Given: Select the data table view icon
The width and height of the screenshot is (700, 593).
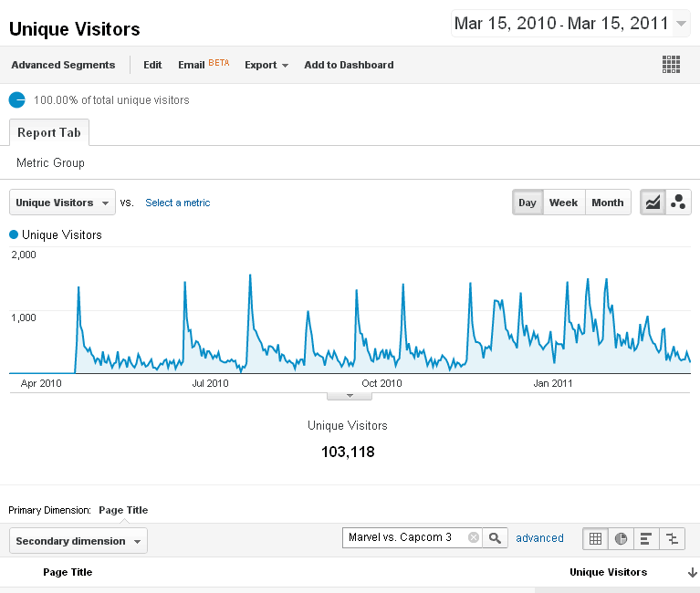Looking at the screenshot, I should click(x=595, y=538).
